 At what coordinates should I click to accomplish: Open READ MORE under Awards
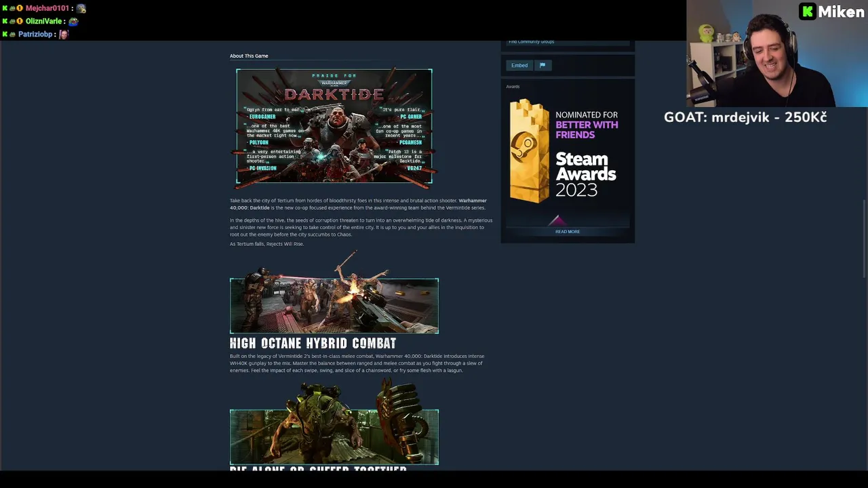click(x=568, y=232)
